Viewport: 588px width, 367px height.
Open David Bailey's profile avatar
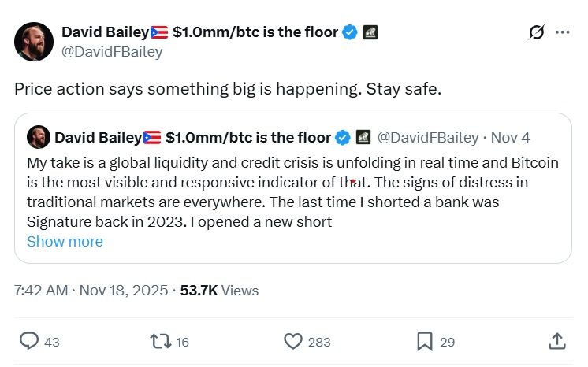tap(34, 42)
